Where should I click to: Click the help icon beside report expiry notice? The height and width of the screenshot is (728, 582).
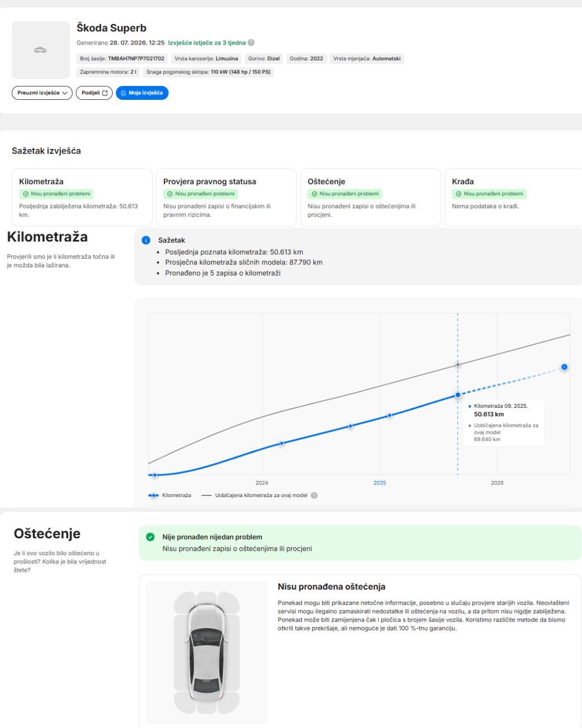[x=251, y=43]
